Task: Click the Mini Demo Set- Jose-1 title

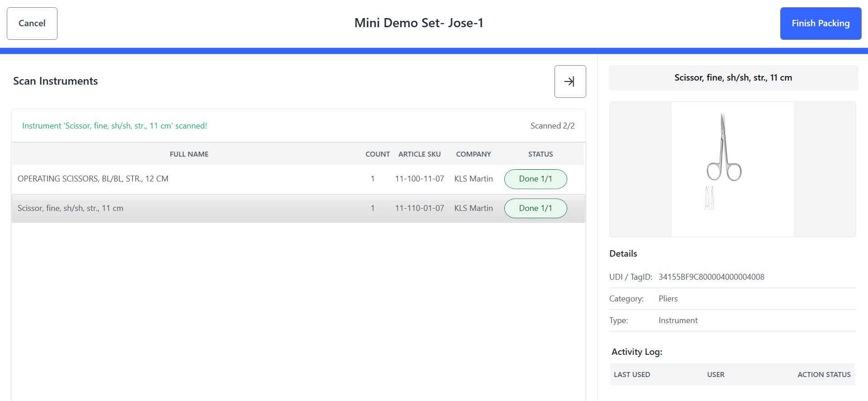Action: (419, 23)
